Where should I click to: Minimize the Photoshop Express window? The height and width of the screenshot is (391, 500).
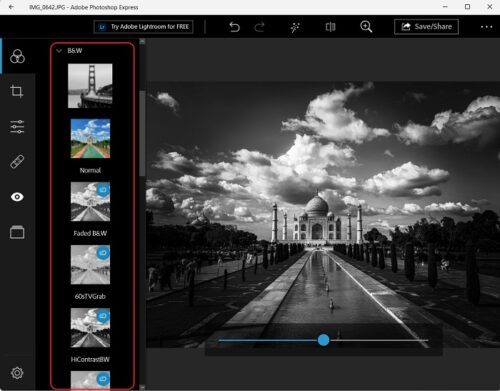445,7
